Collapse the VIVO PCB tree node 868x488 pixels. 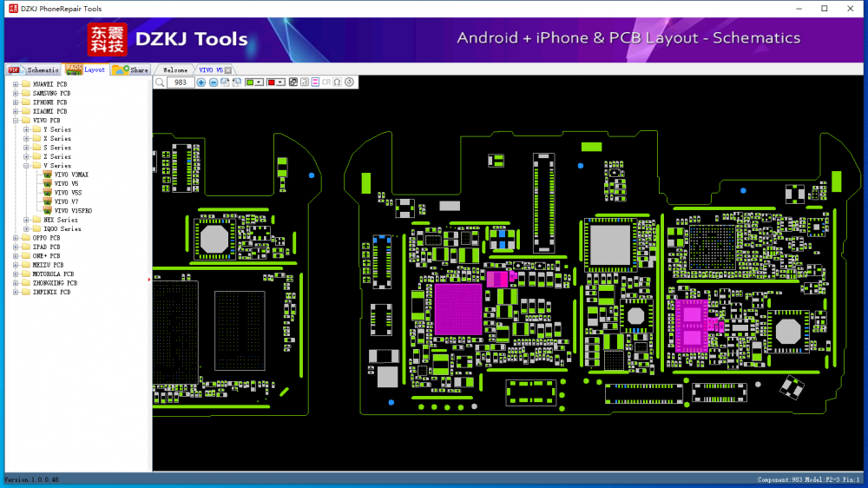click(x=16, y=121)
